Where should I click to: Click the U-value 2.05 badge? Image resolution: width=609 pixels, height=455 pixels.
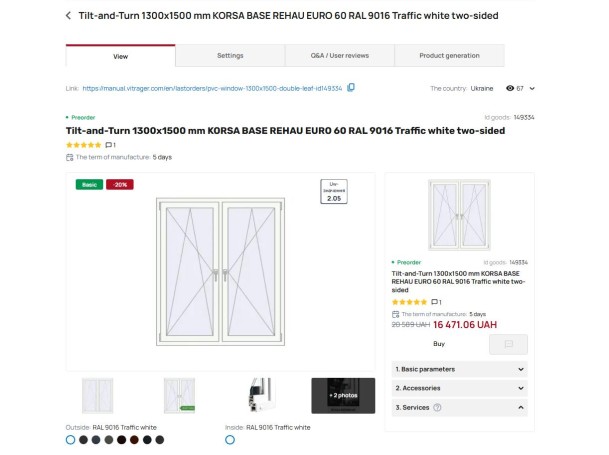(x=334, y=192)
